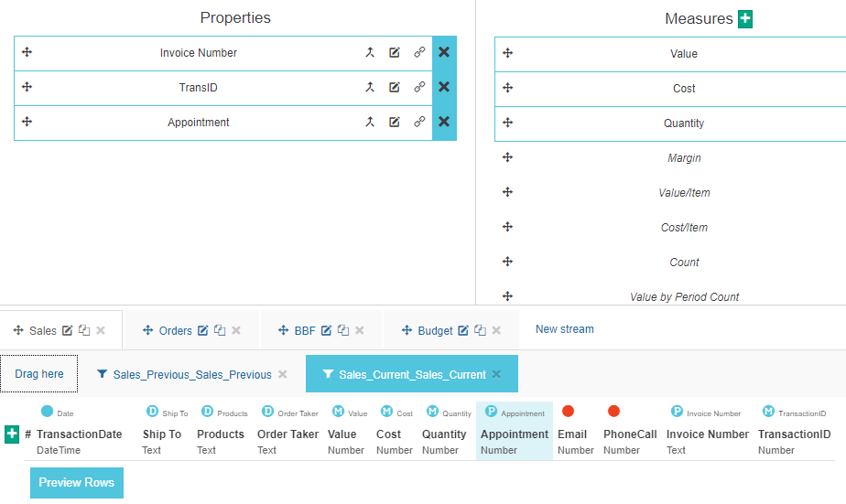Click the Preview Rows button
The image size is (846, 504).
click(x=77, y=483)
